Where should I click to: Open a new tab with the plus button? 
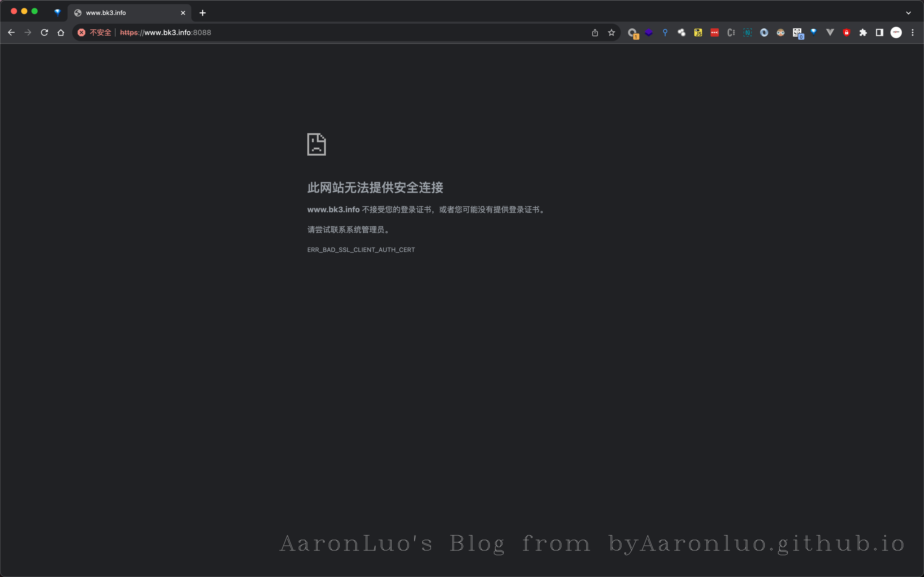point(202,13)
